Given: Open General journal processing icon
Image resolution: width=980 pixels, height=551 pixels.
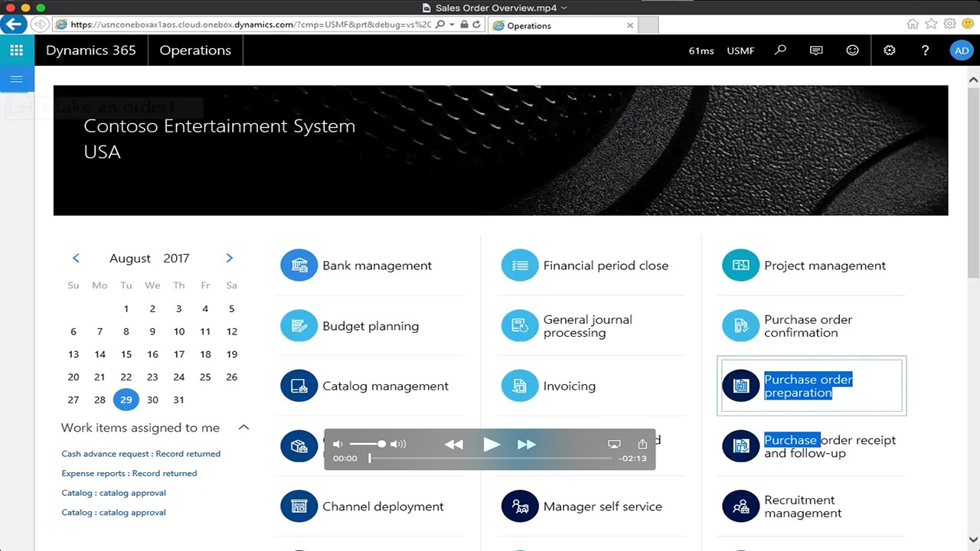Looking at the screenshot, I should tap(520, 326).
